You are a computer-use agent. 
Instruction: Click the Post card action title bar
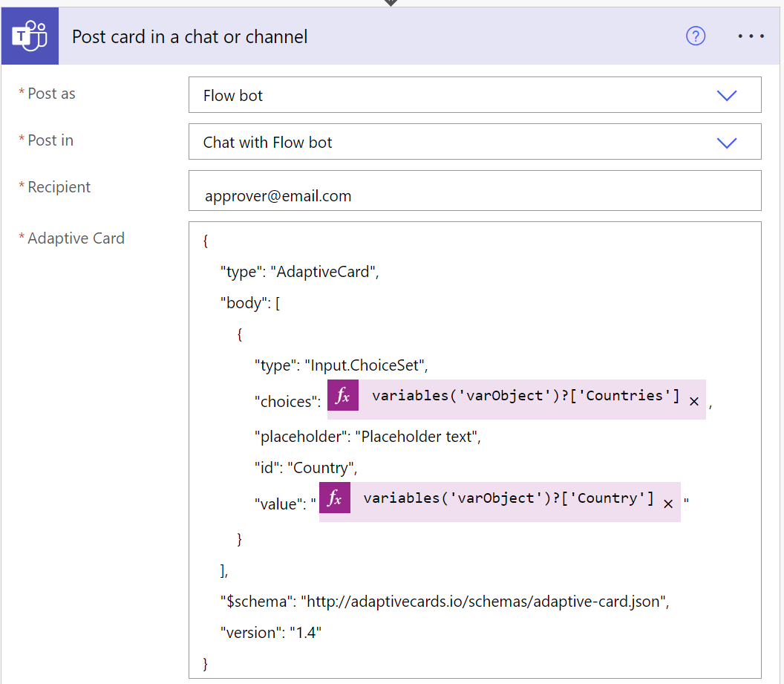(x=189, y=36)
